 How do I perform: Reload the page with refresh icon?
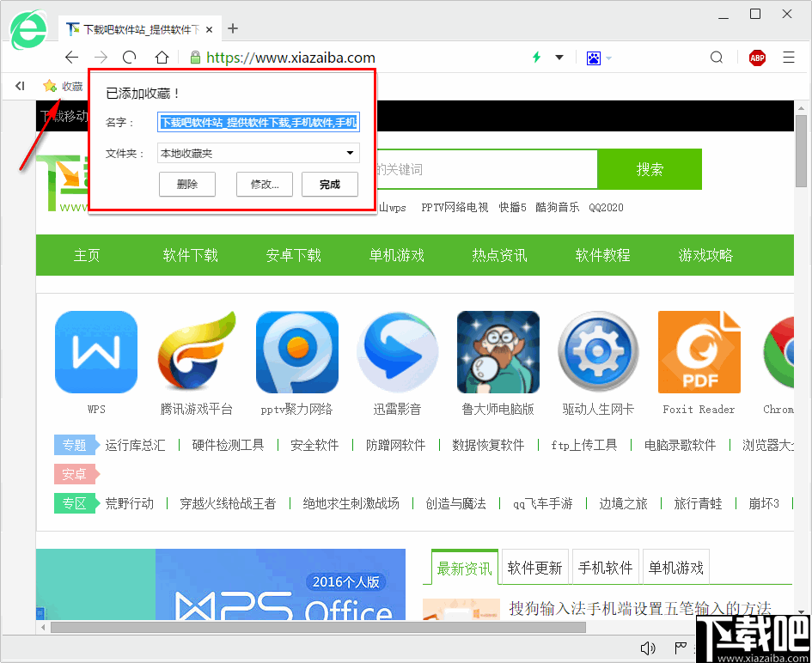(129, 58)
